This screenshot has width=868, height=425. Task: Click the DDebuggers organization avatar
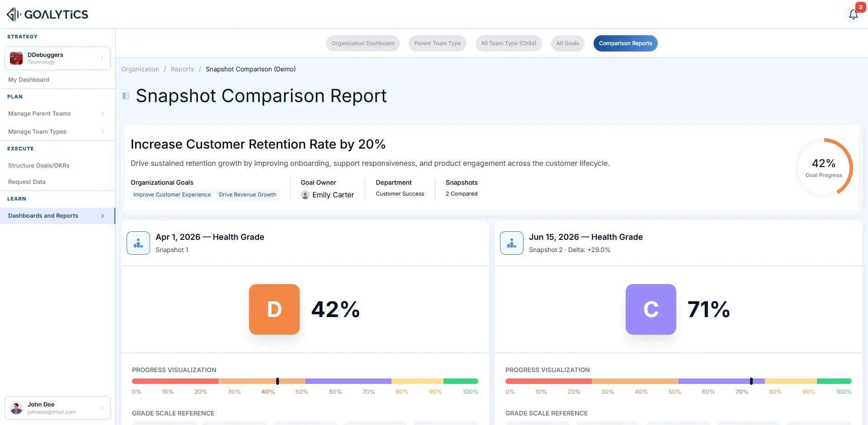16,58
